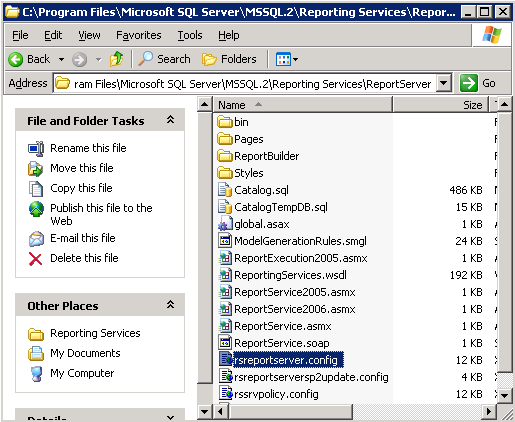Viewport: 515px width, 422px height.
Task: Go up one folder level
Action: [x=117, y=59]
